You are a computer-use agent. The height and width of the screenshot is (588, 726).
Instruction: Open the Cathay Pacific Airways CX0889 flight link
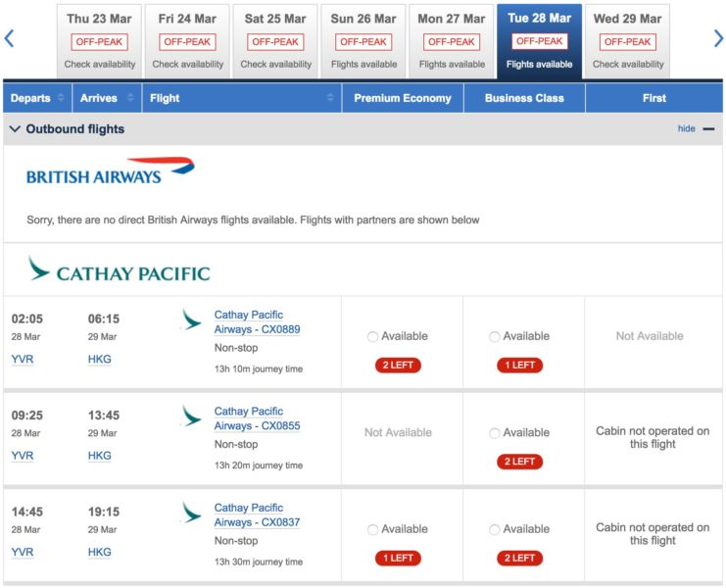click(x=257, y=322)
